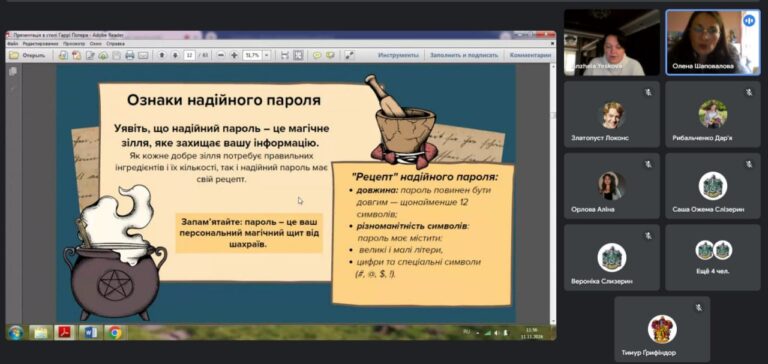Click the Орлова Аліна participant avatar

pyautogui.click(x=612, y=186)
